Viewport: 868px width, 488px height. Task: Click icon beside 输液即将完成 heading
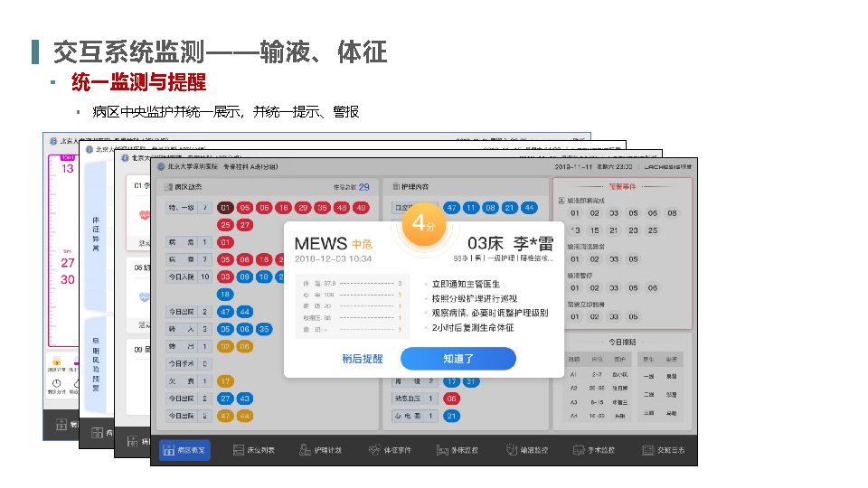[561, 201]
